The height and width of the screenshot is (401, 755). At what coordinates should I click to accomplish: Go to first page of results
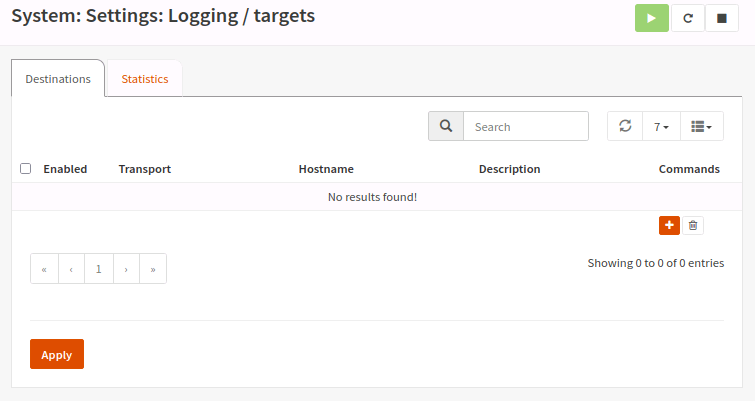44,269
